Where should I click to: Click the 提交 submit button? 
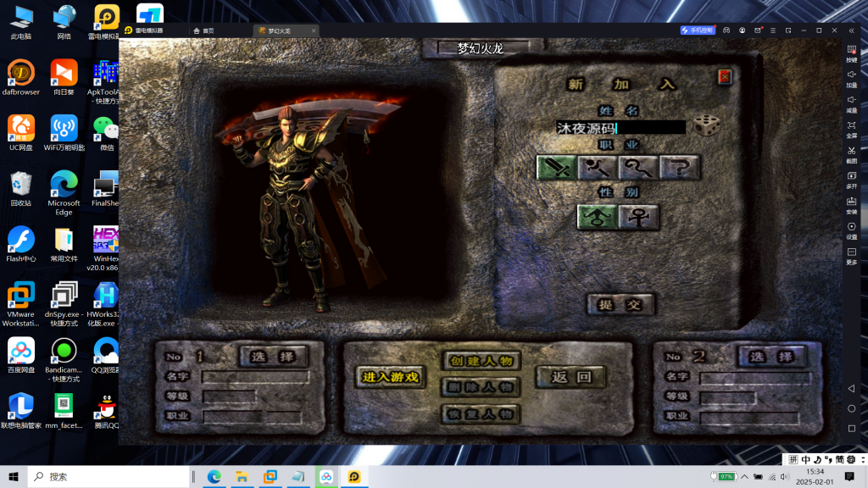620,304
